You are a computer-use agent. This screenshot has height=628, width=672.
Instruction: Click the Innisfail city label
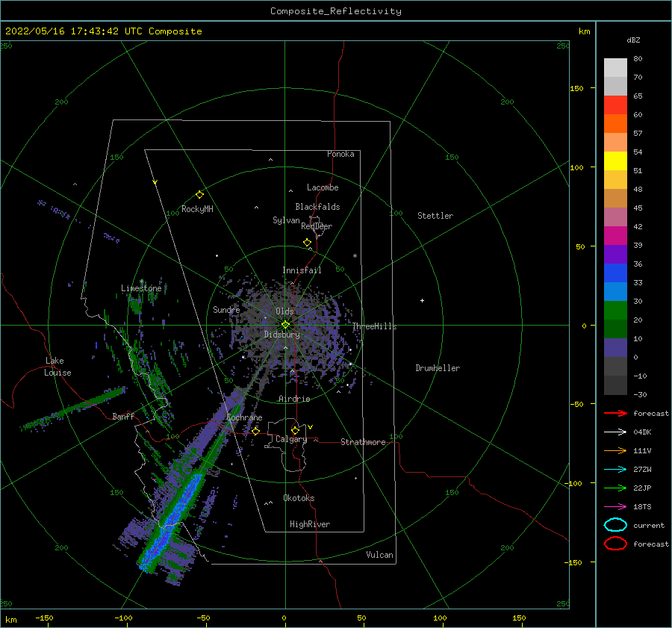pos(302,270)
